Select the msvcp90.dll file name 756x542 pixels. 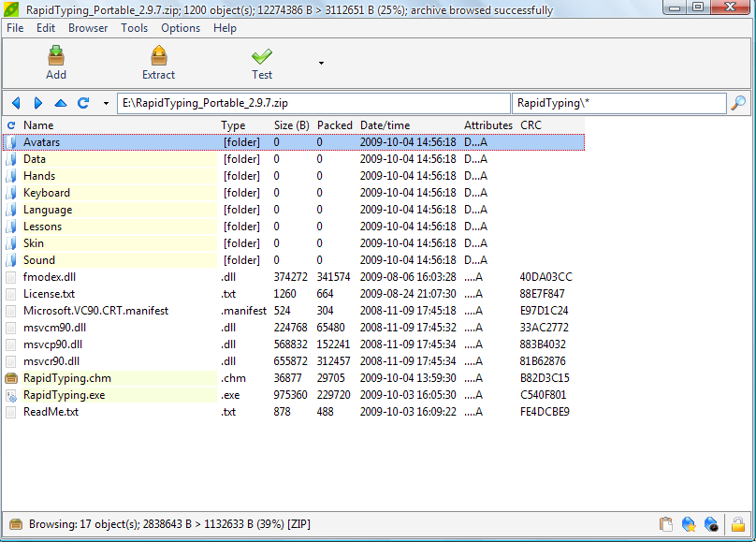53,344
